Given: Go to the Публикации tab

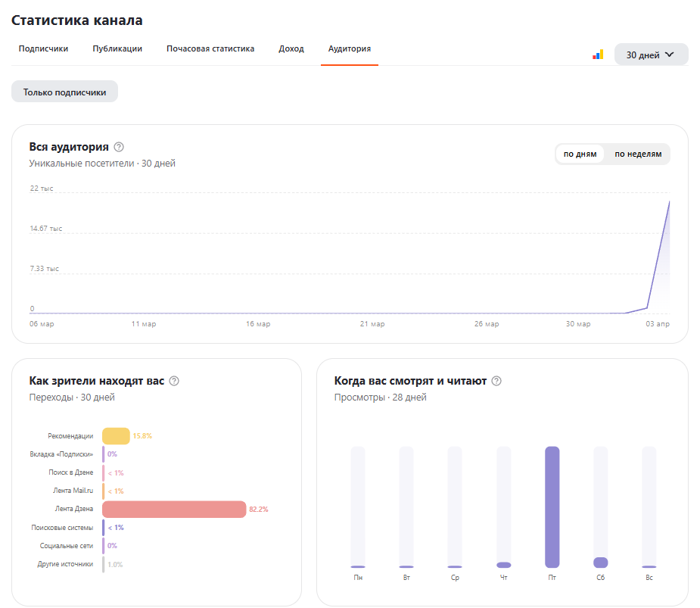Looking at the screenshot, I should (x=117, y=48).
